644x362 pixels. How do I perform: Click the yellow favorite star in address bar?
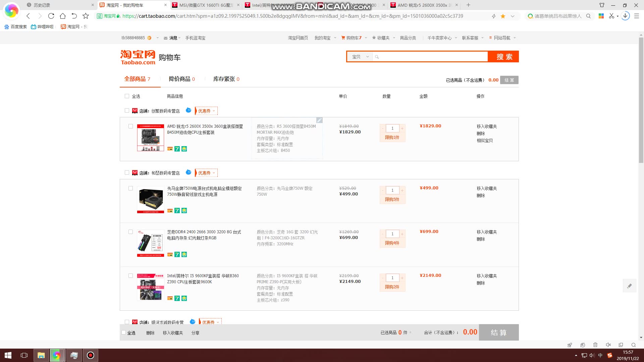tap(503, 16)
